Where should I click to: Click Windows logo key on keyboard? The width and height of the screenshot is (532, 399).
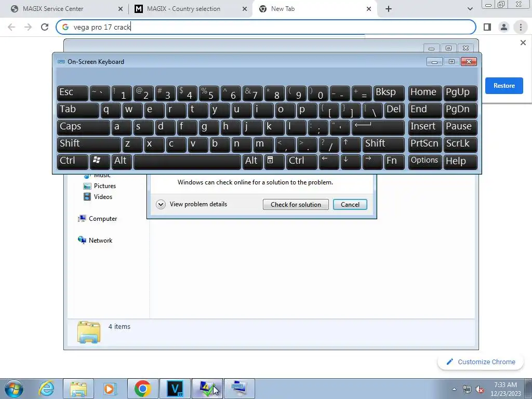tap(100, 162)
